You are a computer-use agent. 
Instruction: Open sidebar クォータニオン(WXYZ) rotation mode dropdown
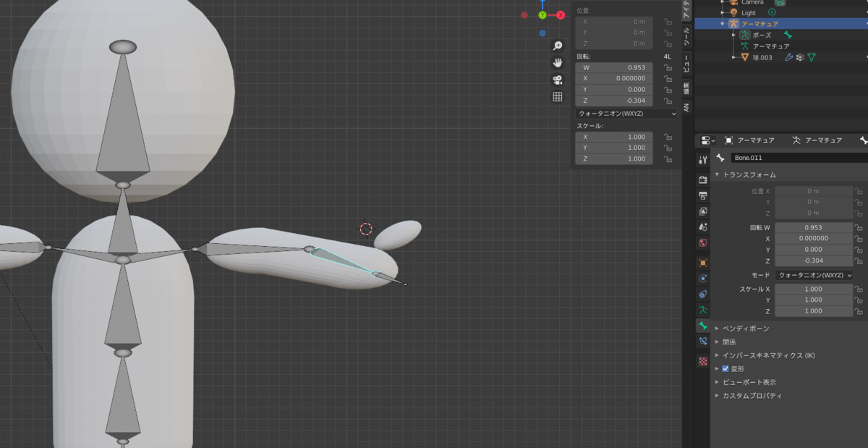click(x=627, y=114)
